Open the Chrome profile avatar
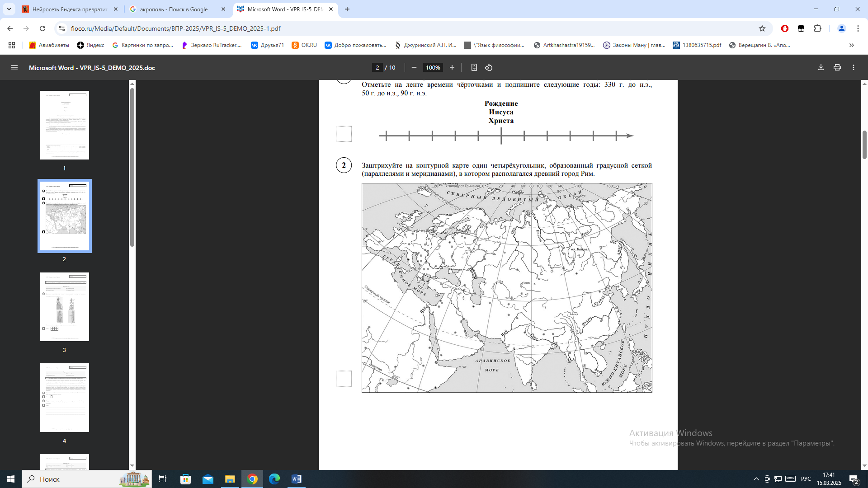The height and width of the screenshot is (488, 868). [x=841, y=28]
